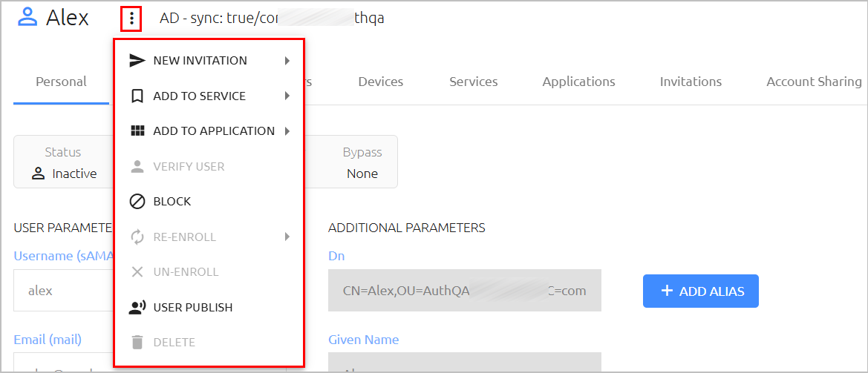The height and width of the screenshot is (373, 868).
Task: Click the trash Delete icon
Action: click(137, 343)
